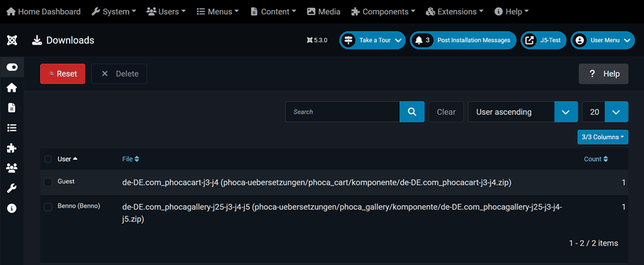Open the Menus top menu
Viewport: 644px width, 265px height.
coord(218,11)
